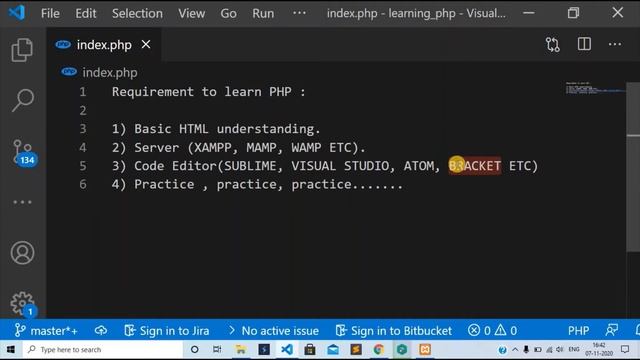The height and width of the screenshot is (360, 640).
Task: Select the index.php editor tab
Action: (x=104, y=44)
